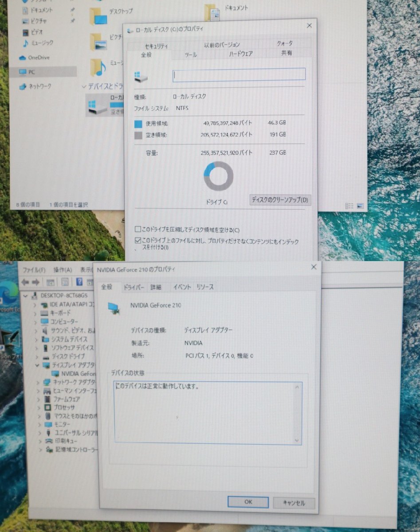Focus the drive name text field

tap(239, 74)
